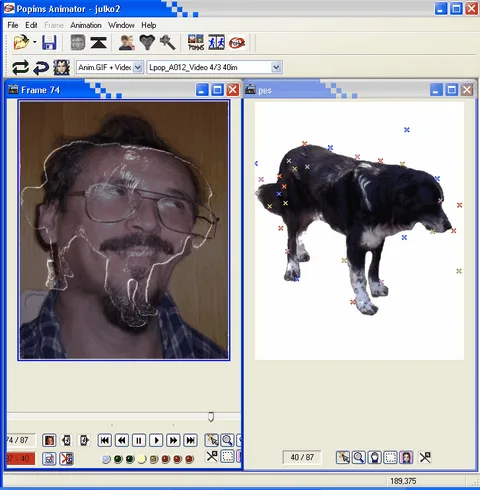This screenshot has height=490, width=480.
Task: Click the 40 / 87 counter in pes window
Action: click(x=302, y=457)
